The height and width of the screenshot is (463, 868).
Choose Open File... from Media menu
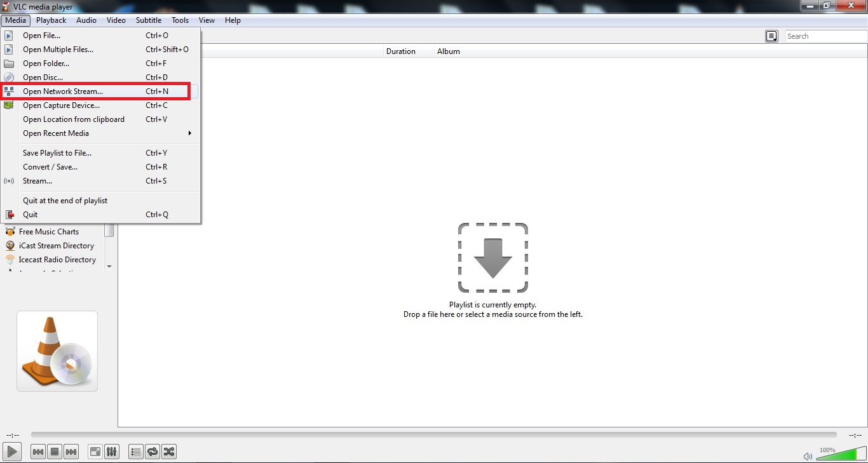pos(100,36)
